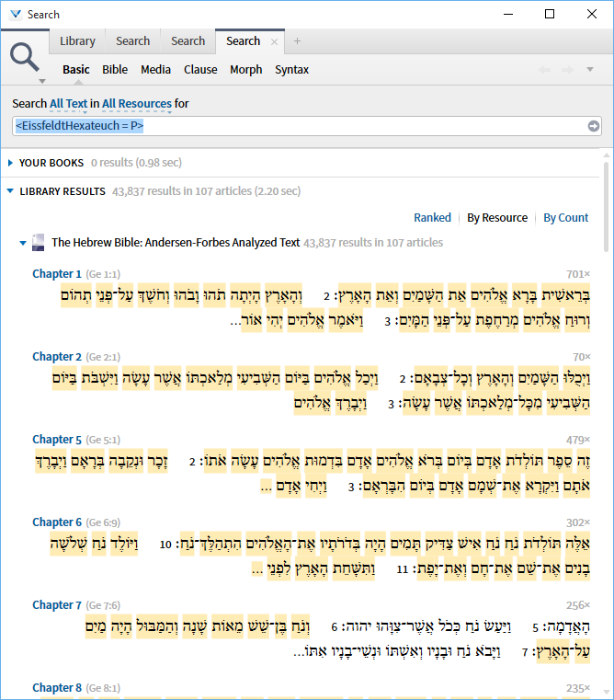This screenshot has height=700, width=614.
Task: Select Basic search type
Action: coord(76,70)
